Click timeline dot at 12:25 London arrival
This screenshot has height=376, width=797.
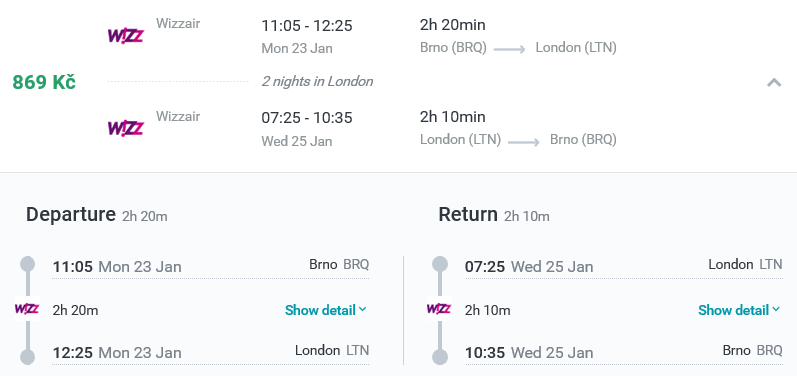[27, 357]
